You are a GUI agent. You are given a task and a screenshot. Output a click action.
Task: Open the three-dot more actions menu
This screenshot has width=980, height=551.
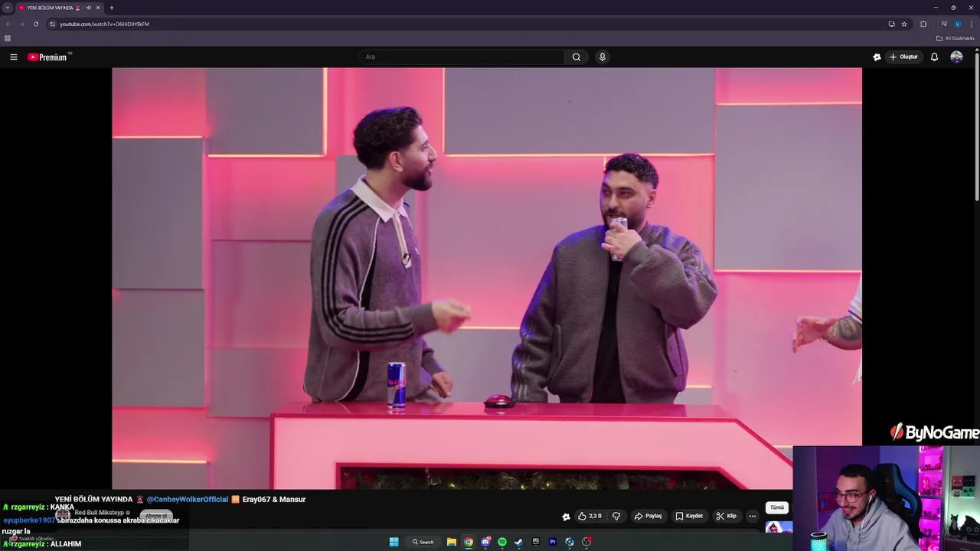pyautogui.click(x=752, y=516)
